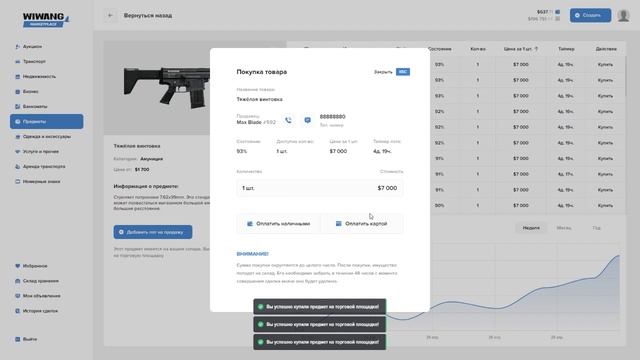The image size is (640, 360).
Task: Open the Транспорт section icon in sidebar
Action: (18, 62)
